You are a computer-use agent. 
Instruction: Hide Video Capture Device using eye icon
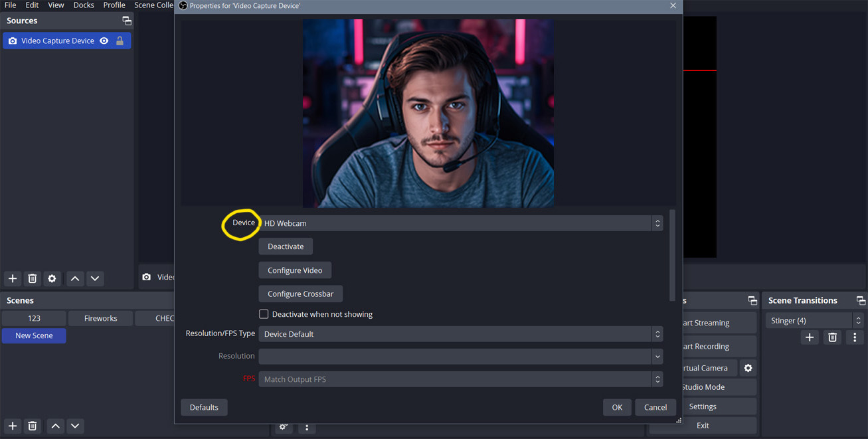point(104,41)
